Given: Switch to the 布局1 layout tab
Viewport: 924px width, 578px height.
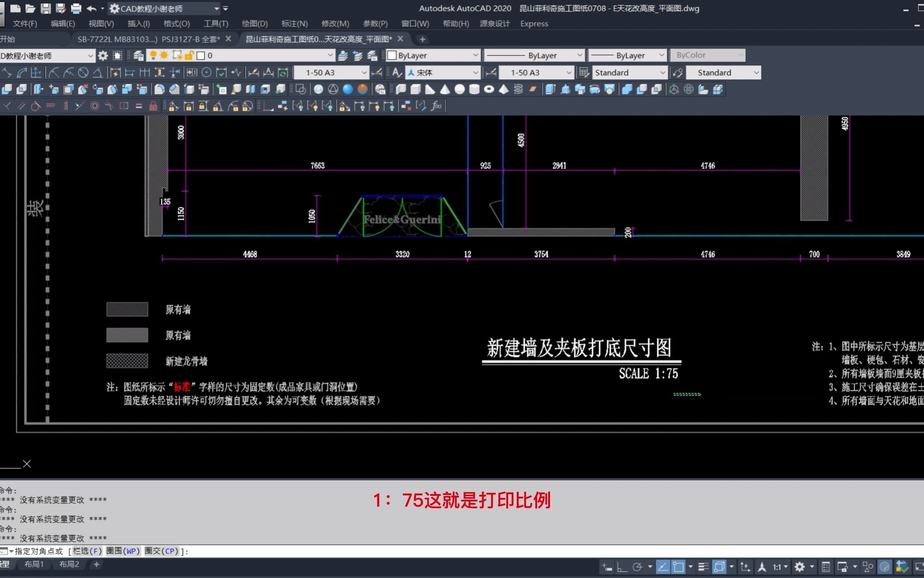Looking at the screenshot, I should pyautogui.click(x=34, y=564).
